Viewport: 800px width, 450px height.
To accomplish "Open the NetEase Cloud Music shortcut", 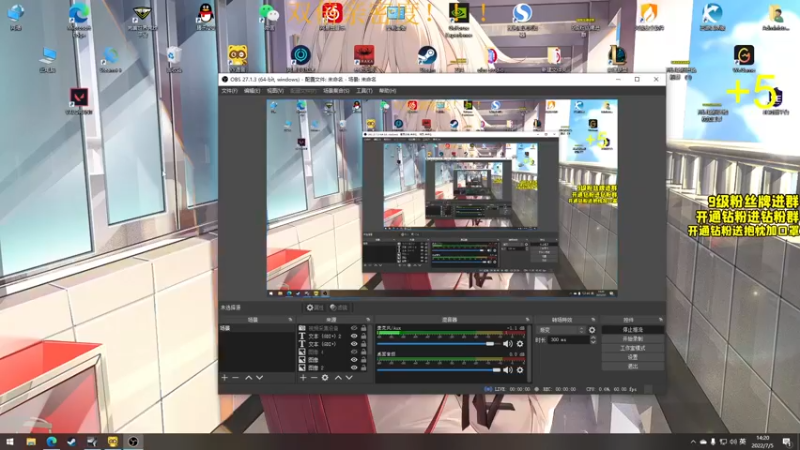I will coord(332,15).
